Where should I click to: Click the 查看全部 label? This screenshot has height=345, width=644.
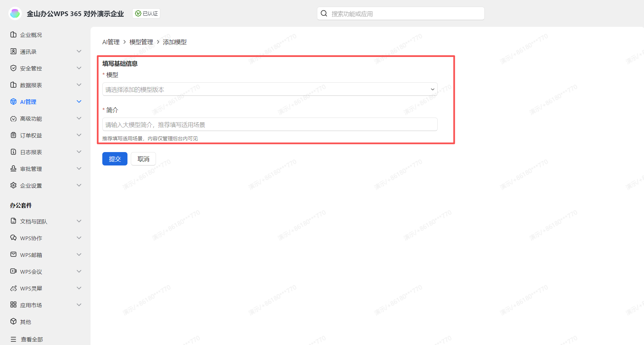(32, 339)
